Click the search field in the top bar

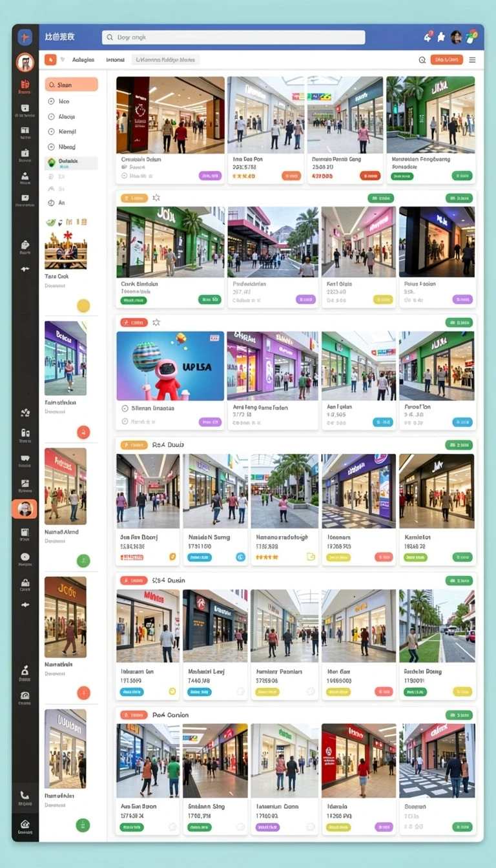(233, 37)
